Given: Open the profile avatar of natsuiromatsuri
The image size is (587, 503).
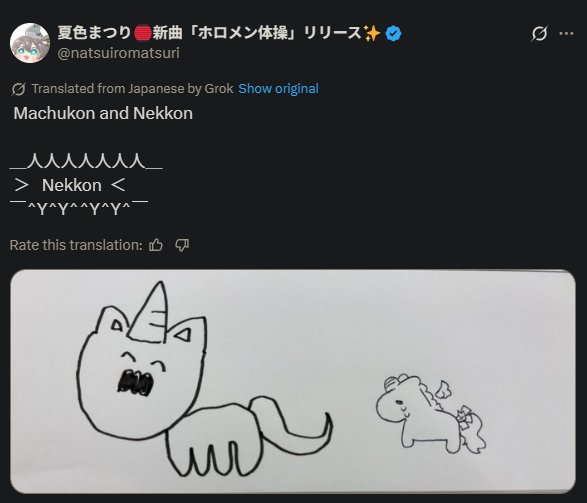Looking at the screenshot, I should [30, 43].
